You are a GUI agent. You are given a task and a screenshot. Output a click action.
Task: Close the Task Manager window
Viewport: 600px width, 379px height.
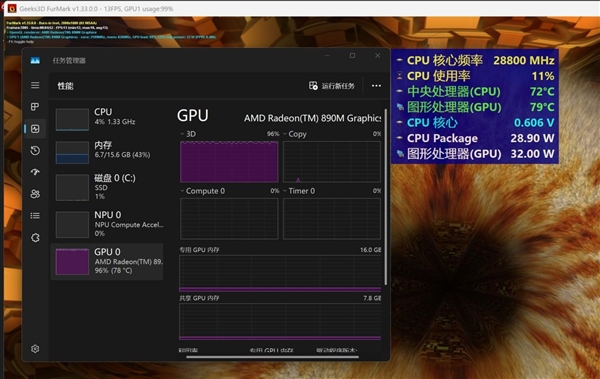pyautogui.click(x=377, y=56)
